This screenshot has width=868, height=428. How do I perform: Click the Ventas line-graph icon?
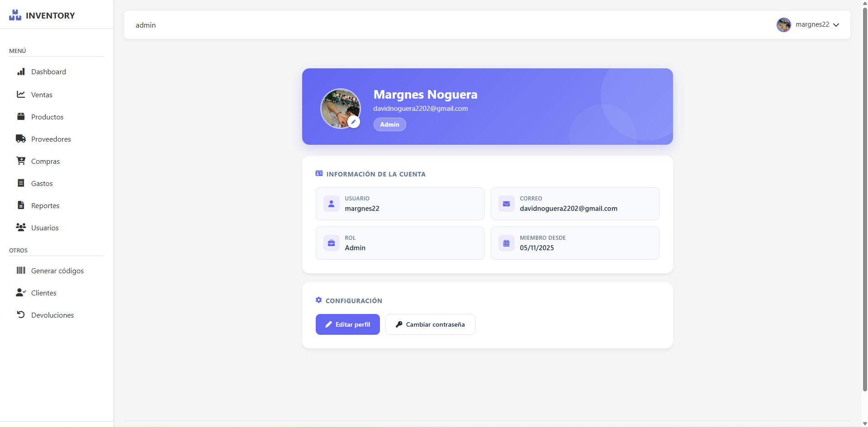21,94
